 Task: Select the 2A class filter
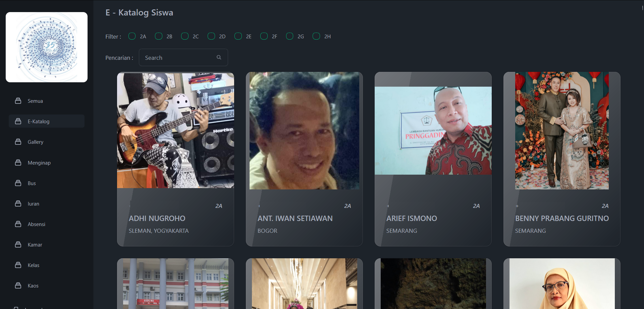[132, 36]
